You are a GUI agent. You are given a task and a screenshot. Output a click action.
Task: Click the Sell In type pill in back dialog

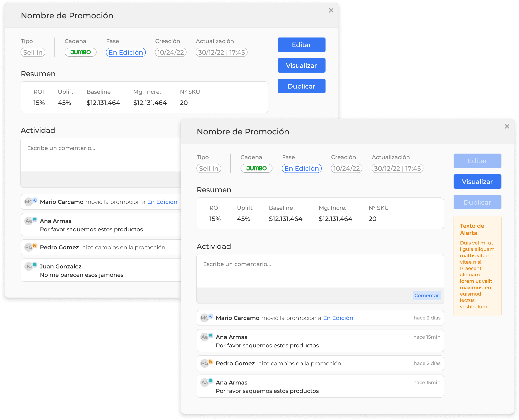pos(33,52)
